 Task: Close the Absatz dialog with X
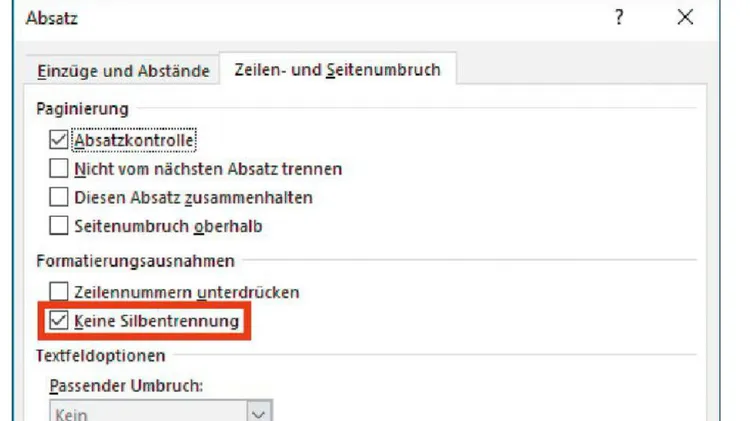point(685,17)
